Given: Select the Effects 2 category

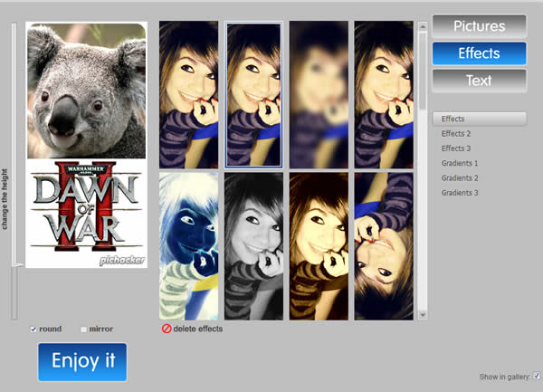Looking at the screenshot, I should (x=456, y=134).
